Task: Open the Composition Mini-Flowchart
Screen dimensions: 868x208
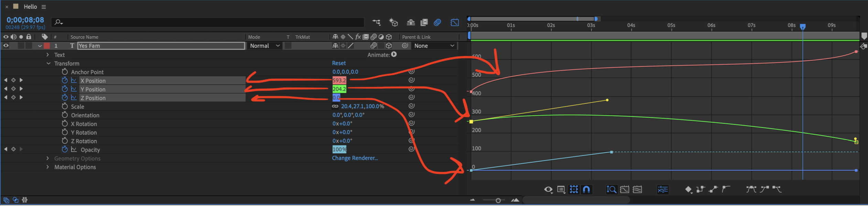Action: coord(377,22)
